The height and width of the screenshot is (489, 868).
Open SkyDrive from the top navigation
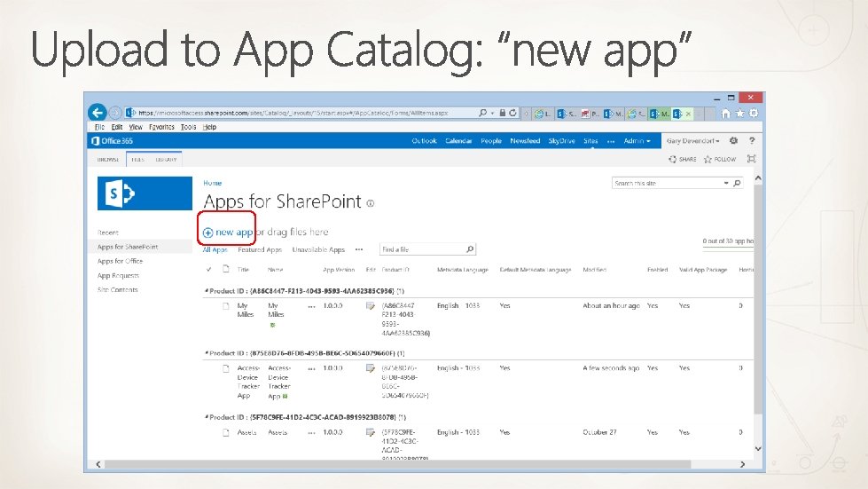pos(561,141)
